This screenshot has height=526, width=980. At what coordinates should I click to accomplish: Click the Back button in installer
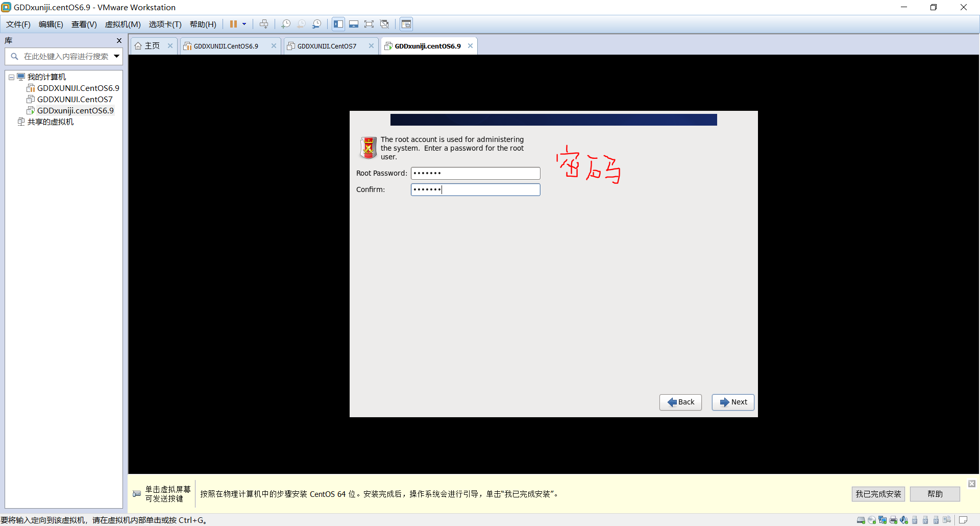coord(680,402)
